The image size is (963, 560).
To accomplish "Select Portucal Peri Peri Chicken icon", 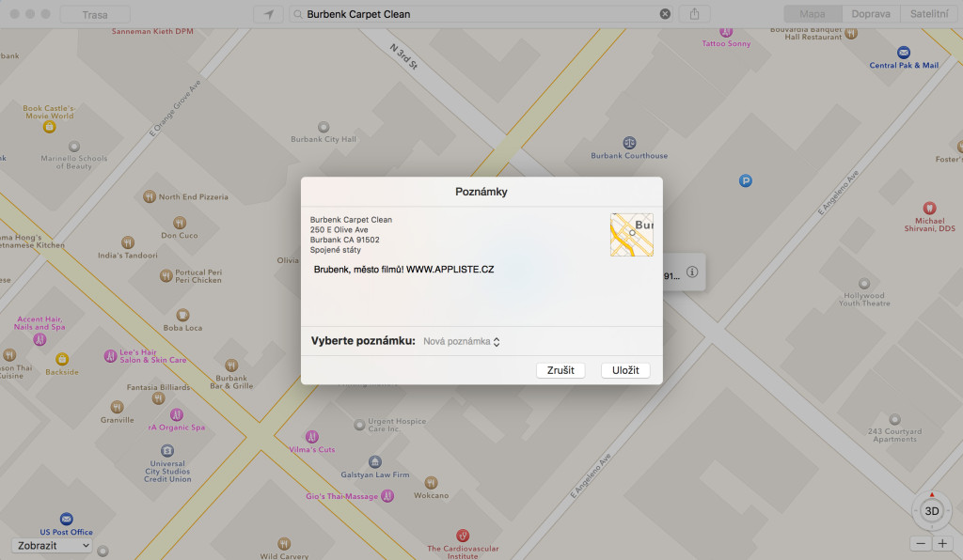I will (x=166, y=276).
